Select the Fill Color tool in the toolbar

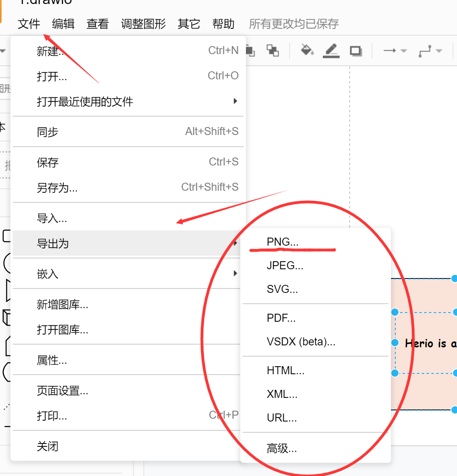coord(306,51)
